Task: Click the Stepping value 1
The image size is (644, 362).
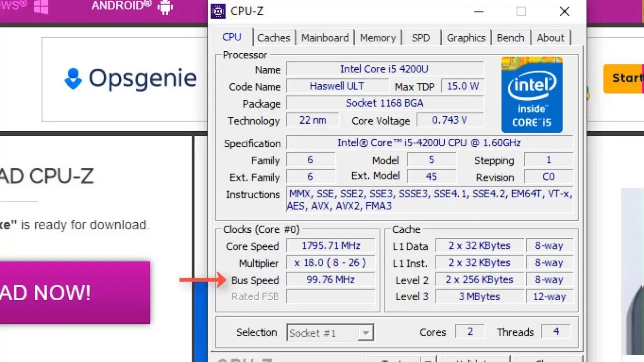Action: [548, 160]
